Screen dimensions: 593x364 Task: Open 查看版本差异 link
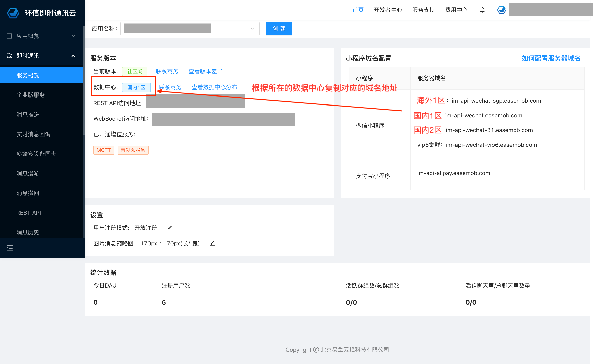pyautogui.click(x=205, y=71)
